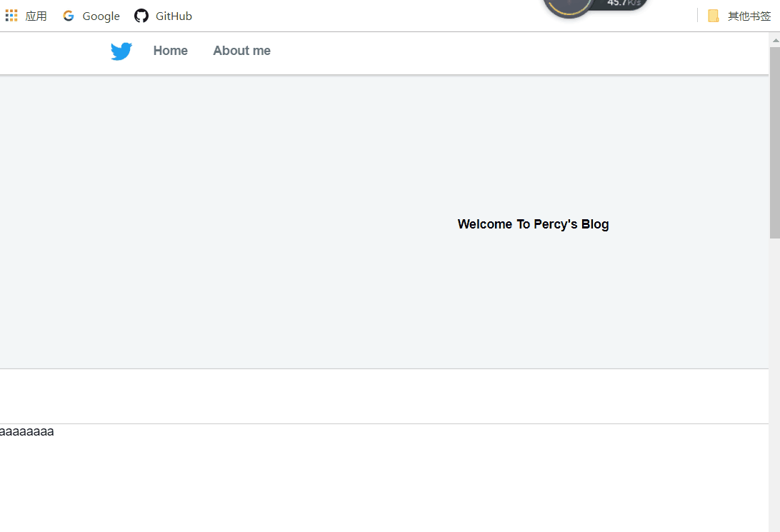Click the Twitter bird logo
The width and height of the screenshot is (780, 532).
pos(121,51)
